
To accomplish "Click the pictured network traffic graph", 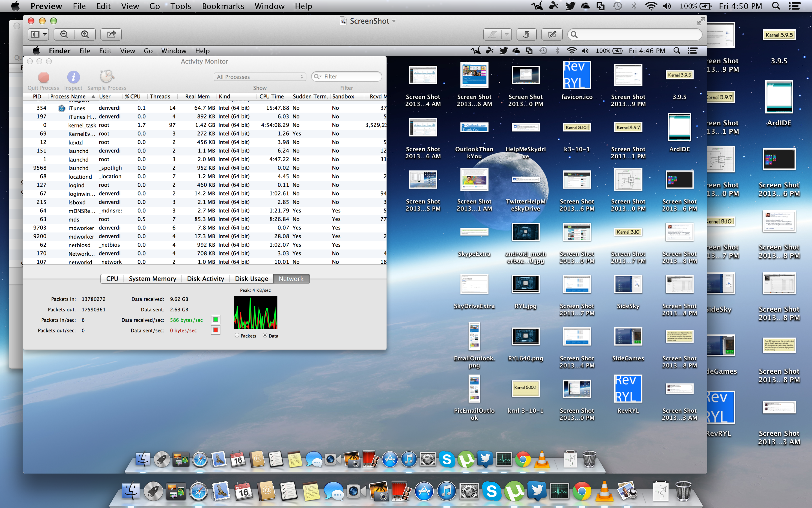I will pyautogui.click(x=256, y=312).
